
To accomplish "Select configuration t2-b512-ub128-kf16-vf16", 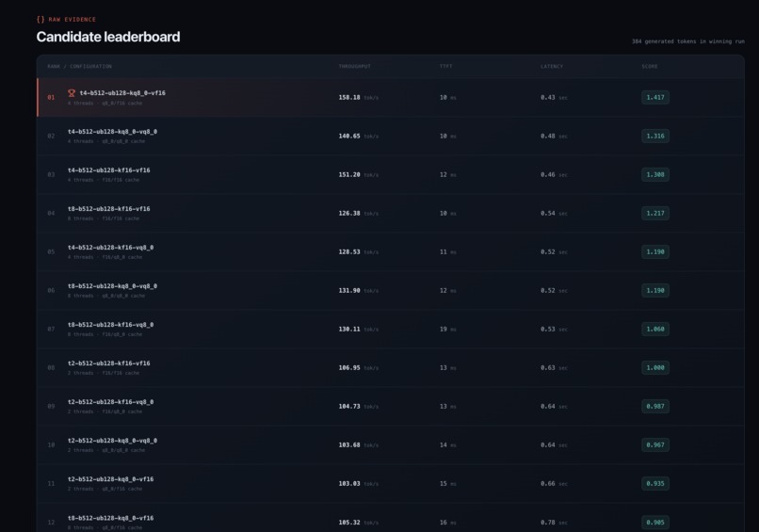I will coord(109,363).
